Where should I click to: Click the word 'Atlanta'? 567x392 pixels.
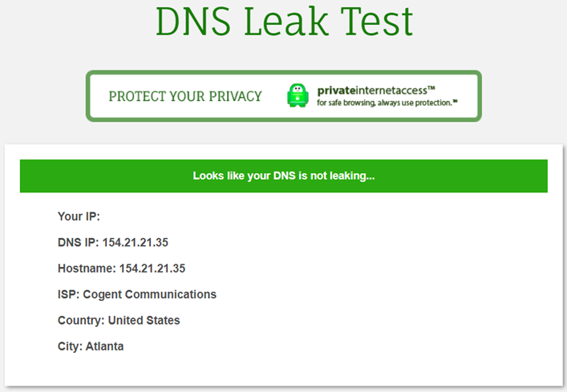(x=105, y=346)
